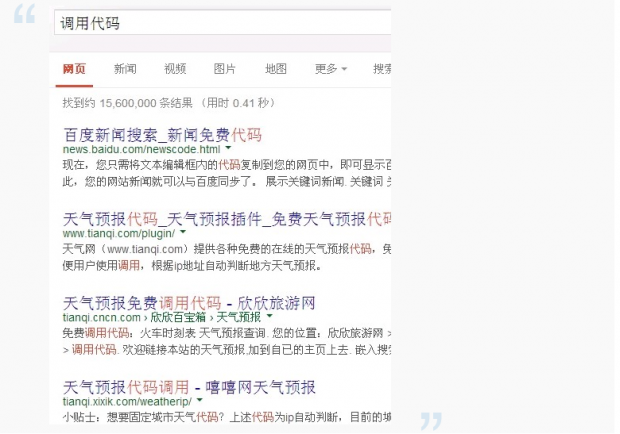Viewport: 620px width, 434px height.
Task: Open result 天气预报代码调用 - 嘻嘻网天气预报
Action: click(x=189, y=387)
